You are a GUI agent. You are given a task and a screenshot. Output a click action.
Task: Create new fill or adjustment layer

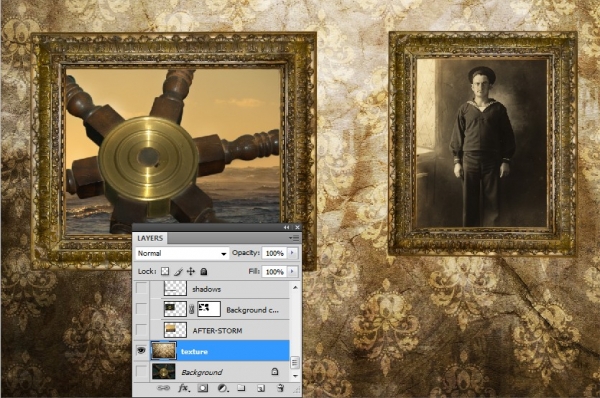click(x=222, y=388)
